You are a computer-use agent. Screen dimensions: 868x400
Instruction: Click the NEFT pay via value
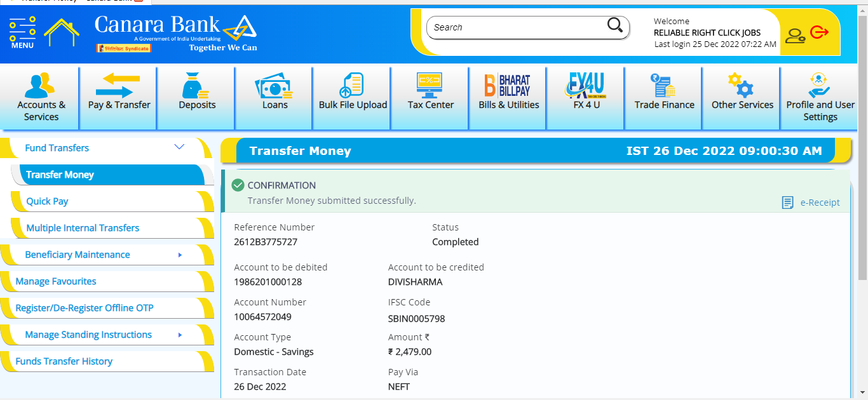(x=399, y=387)
